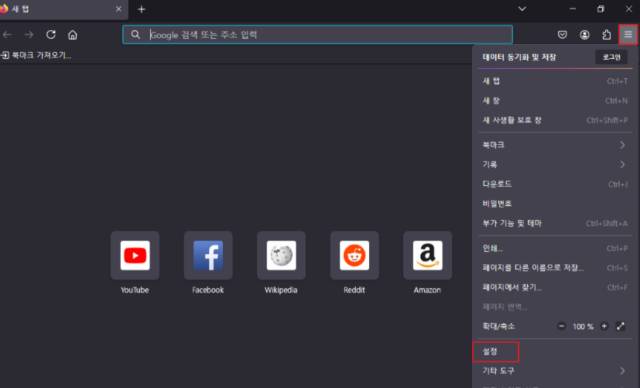Expand the 기록 history submenu
The image size is (640, 388).
555,164
